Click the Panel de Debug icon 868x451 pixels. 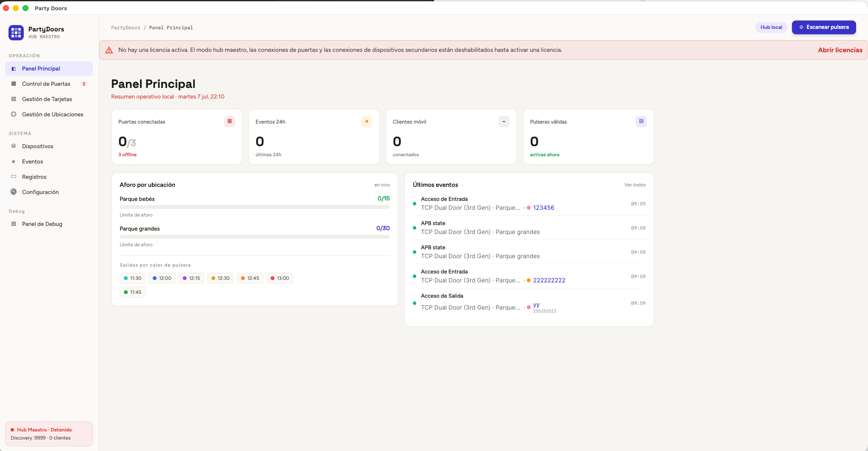point(14,224)
